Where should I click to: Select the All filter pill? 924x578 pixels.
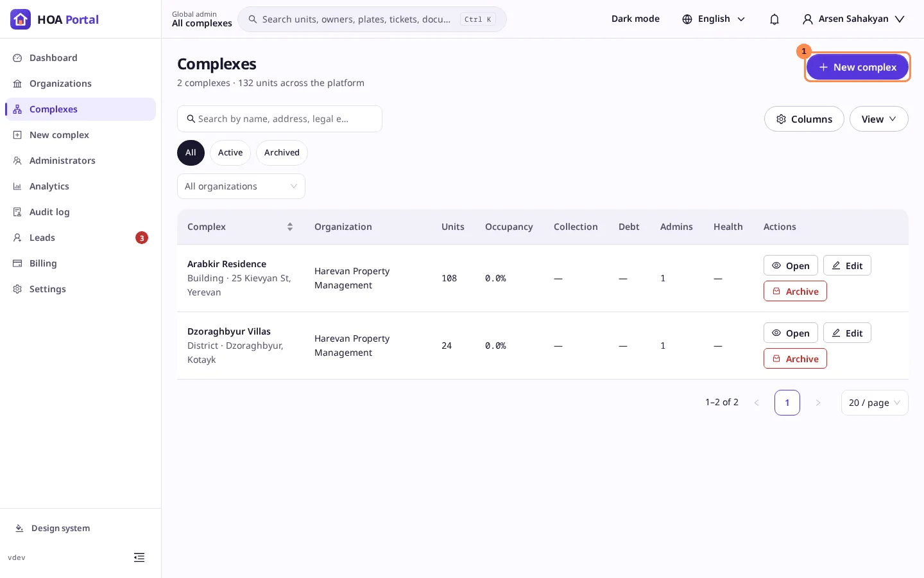coord(191,153)
